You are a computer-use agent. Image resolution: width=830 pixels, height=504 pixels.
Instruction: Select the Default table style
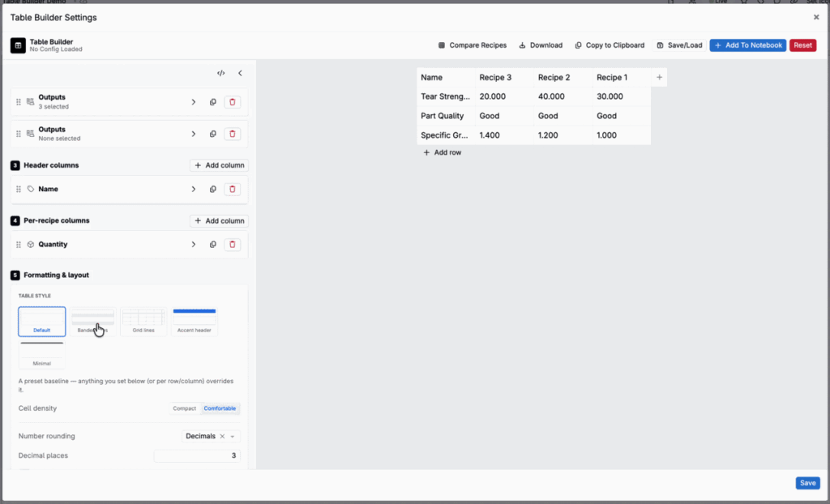[42, 322]
